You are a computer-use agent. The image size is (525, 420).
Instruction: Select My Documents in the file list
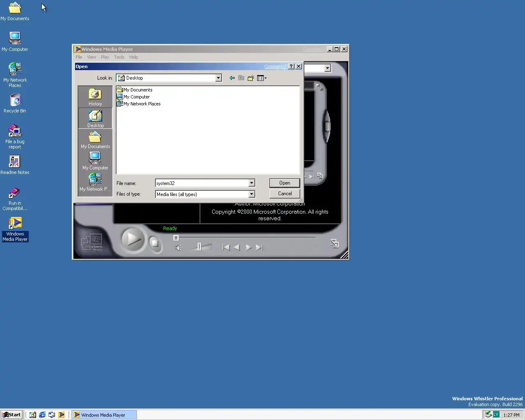coord(135,90)
